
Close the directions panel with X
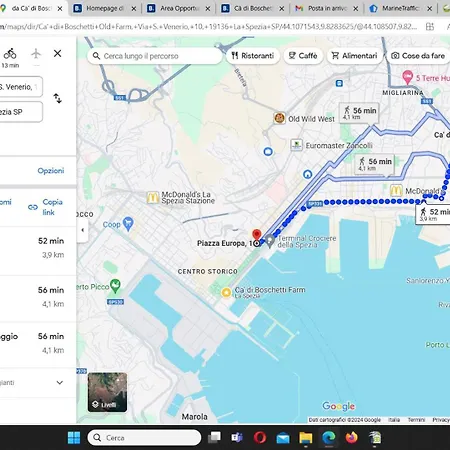[57, 53]
